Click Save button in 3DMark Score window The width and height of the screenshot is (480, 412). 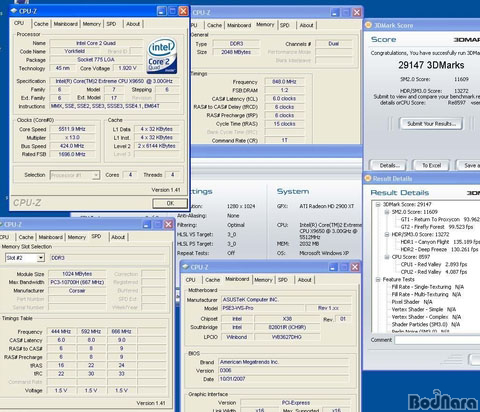pyautogui.click(x=469, y=165)
